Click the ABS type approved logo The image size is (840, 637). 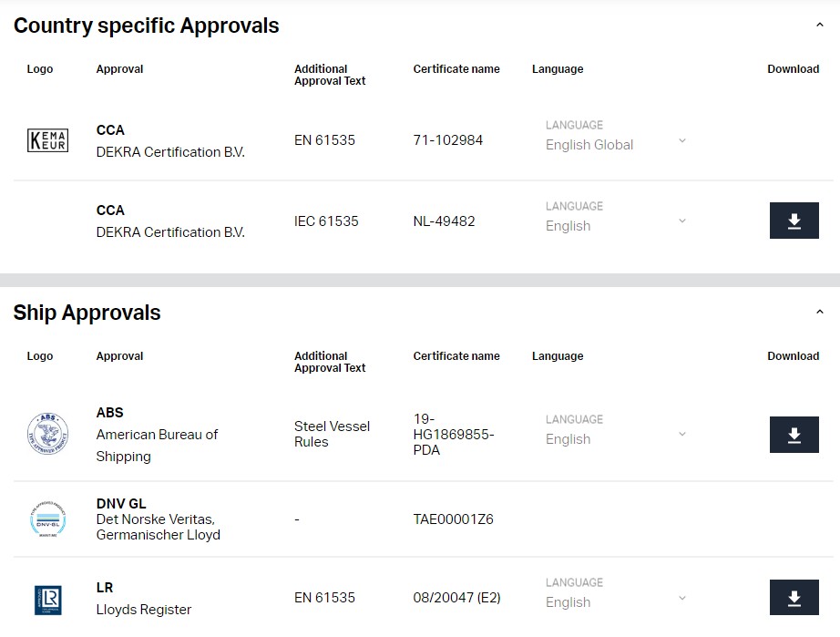coord(47,434)
